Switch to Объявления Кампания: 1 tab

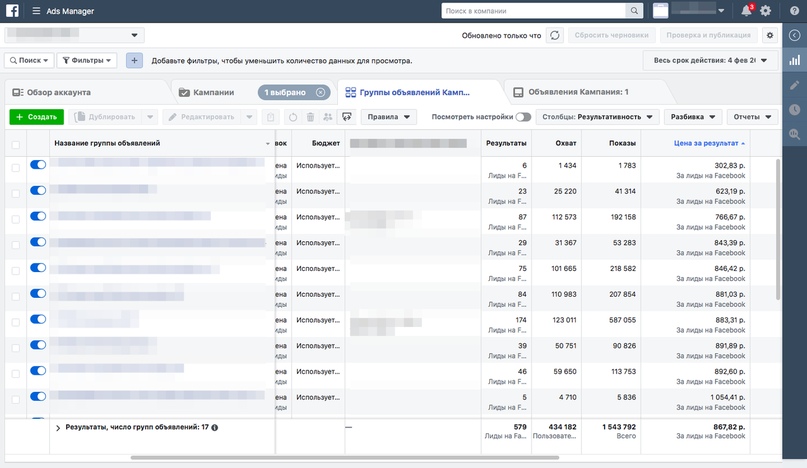pyautogui.click(x=578, y=92)
